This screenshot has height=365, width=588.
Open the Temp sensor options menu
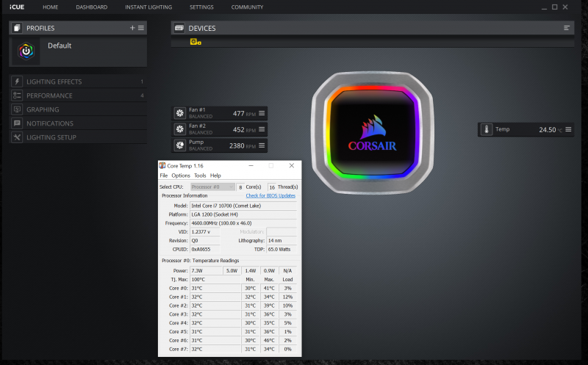click(x=568, y=129)
